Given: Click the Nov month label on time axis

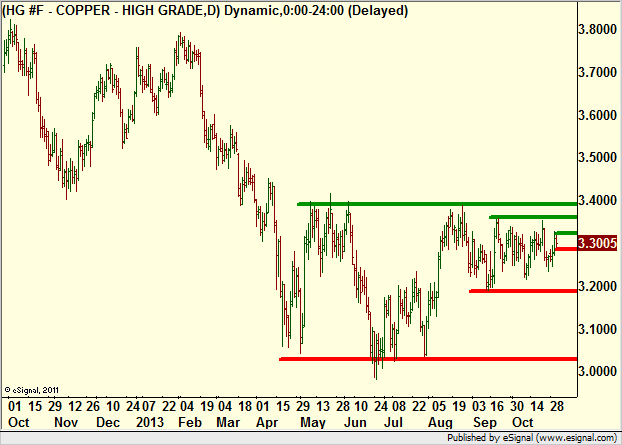Looking at the screenshot, I should (x=66, y=422).
